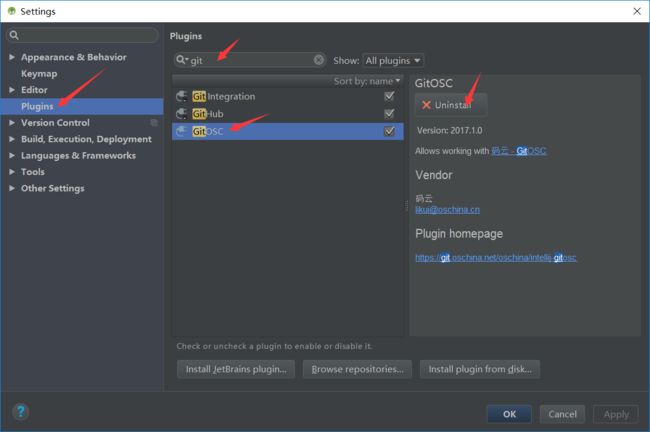The image size is (650, 432).
Task: Uncheck the GitOSC plugin checkbox
Action: (x=389, y=131)
